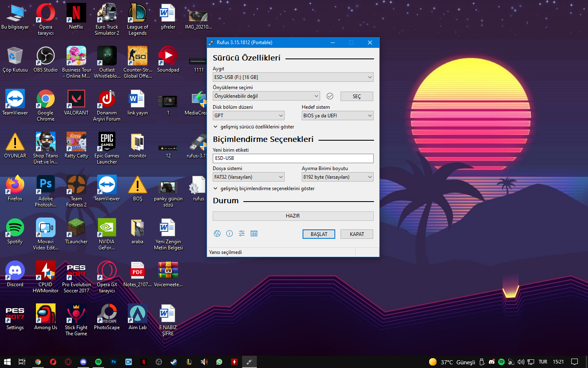Select Voicemeeter archive desktop icon
The width and height of the screenshot is (588, 368).
point(168,275)
